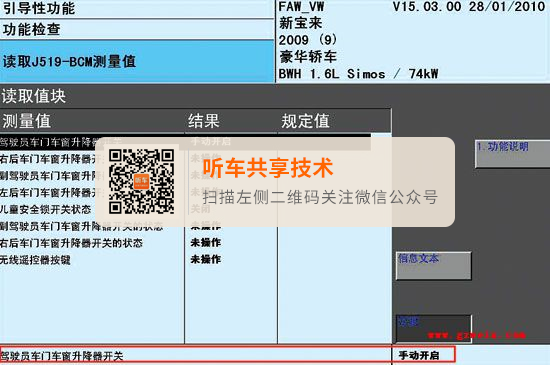550x365 pixels.
Task: Click the orange 听车 logo inside QR code
Action: click(x=141, y=181)
